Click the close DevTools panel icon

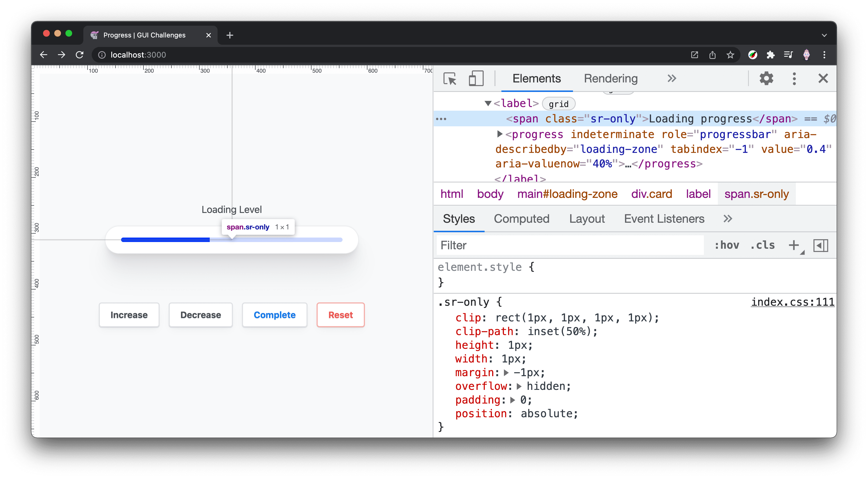823,79
